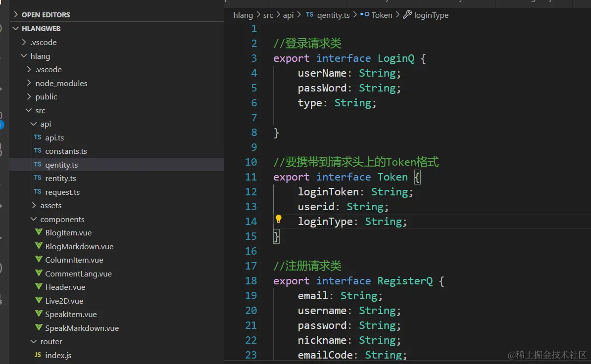Select loginType in the breadcrumb
The width and height of the screenshot is (591, 364).
coord(431,15)
